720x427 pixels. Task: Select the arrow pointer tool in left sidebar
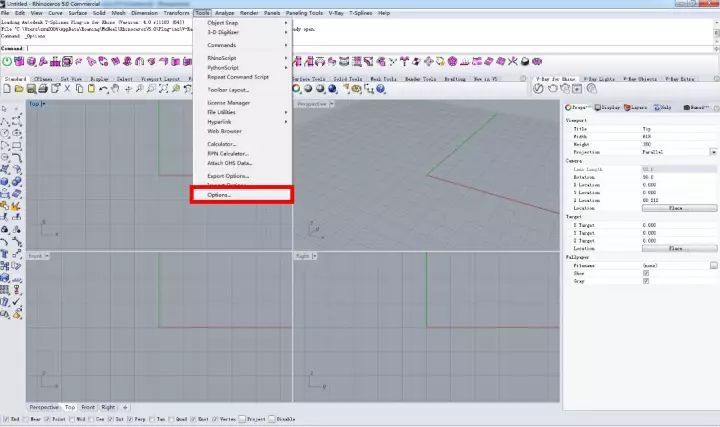point(5,109)
